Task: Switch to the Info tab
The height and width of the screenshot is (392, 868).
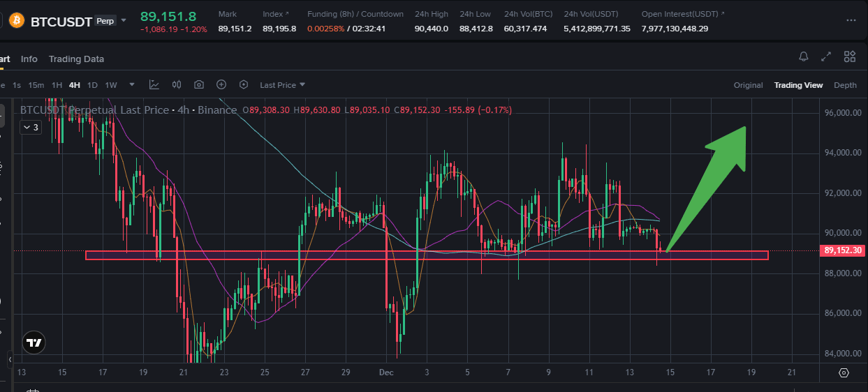Action: [29, 59]
